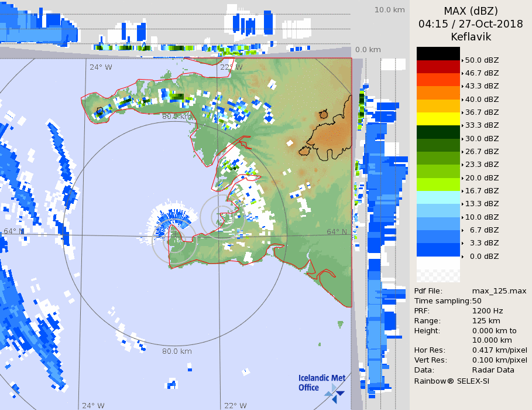Click the black 50.0 dBZ legend swatch
Viewport: 532px width, 410px height.
438,53
